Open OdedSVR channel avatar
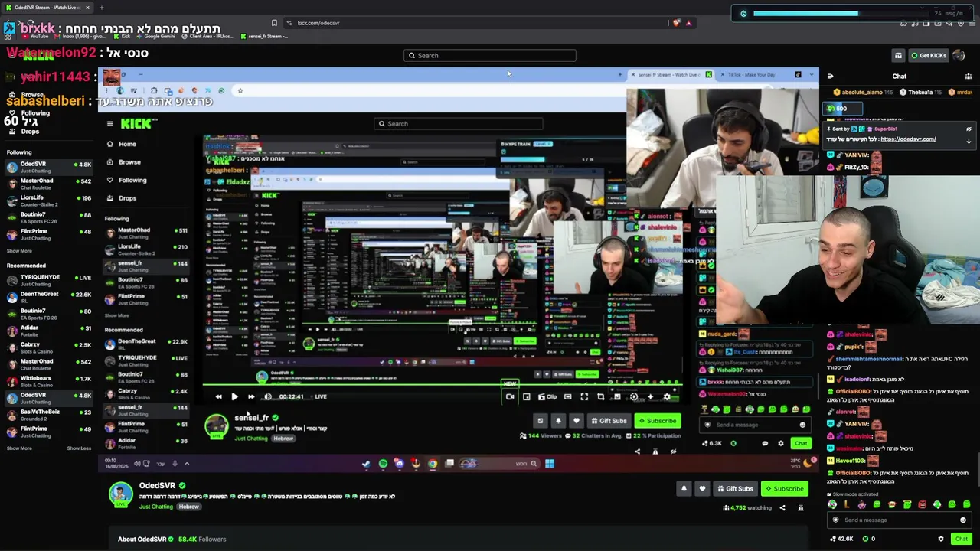 120,494
